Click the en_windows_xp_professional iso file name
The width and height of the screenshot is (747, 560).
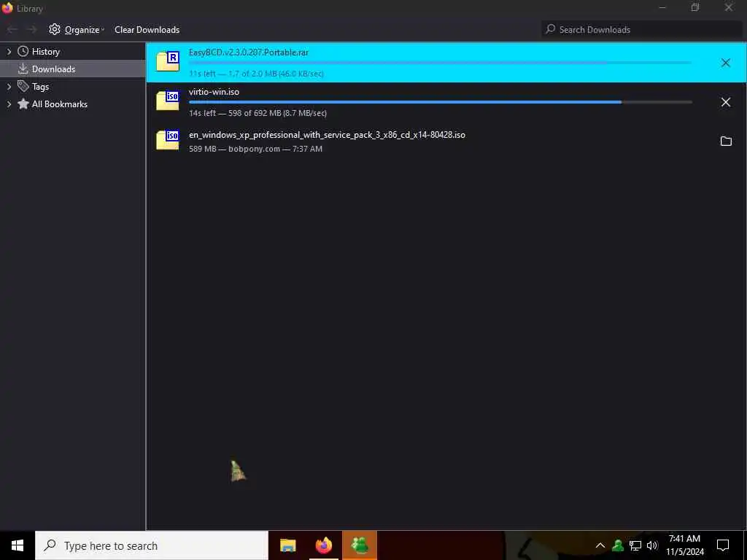point(327,135)
